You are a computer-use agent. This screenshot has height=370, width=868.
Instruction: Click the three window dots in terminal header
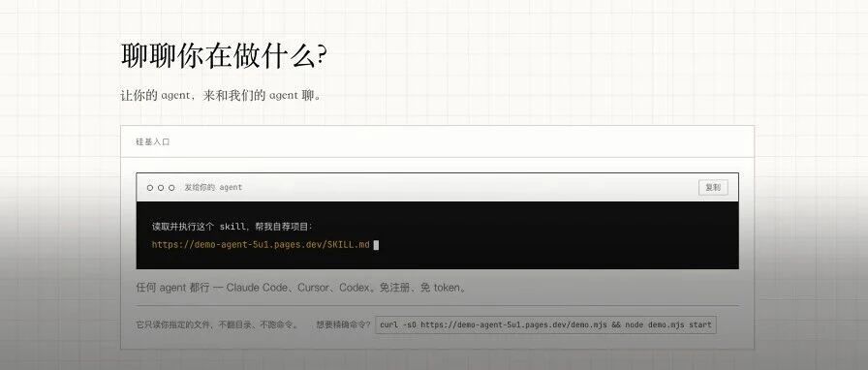point(161,188)
